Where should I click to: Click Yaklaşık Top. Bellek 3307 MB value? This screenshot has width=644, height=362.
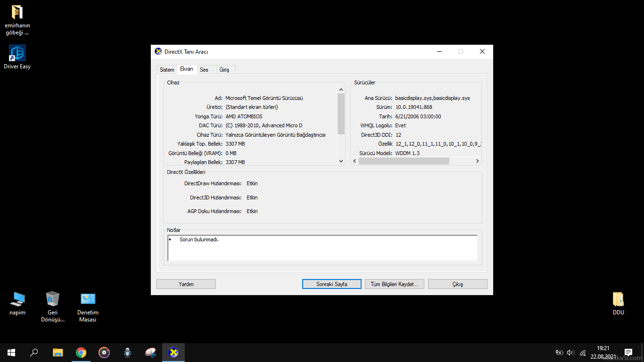point(235,144)
